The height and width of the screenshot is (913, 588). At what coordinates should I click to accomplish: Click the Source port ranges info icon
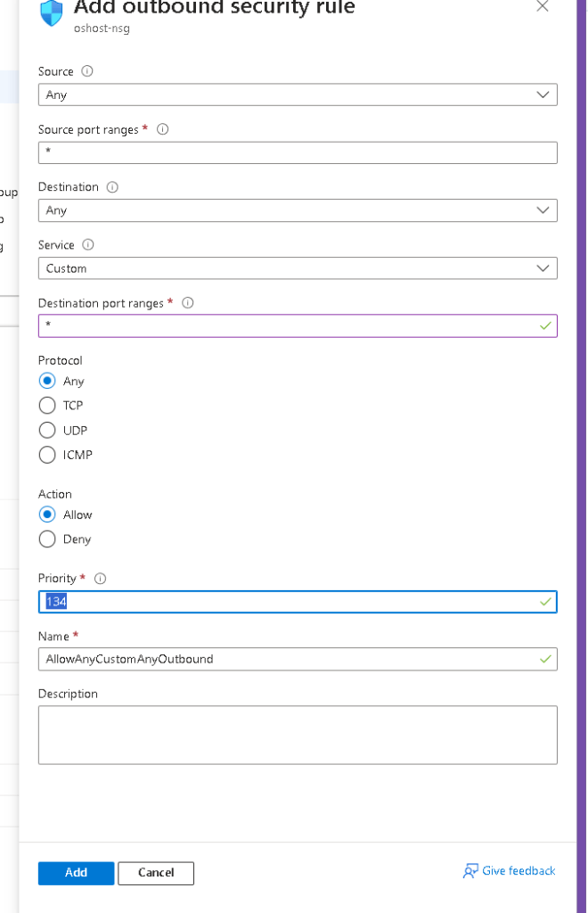tap(163, 129)
